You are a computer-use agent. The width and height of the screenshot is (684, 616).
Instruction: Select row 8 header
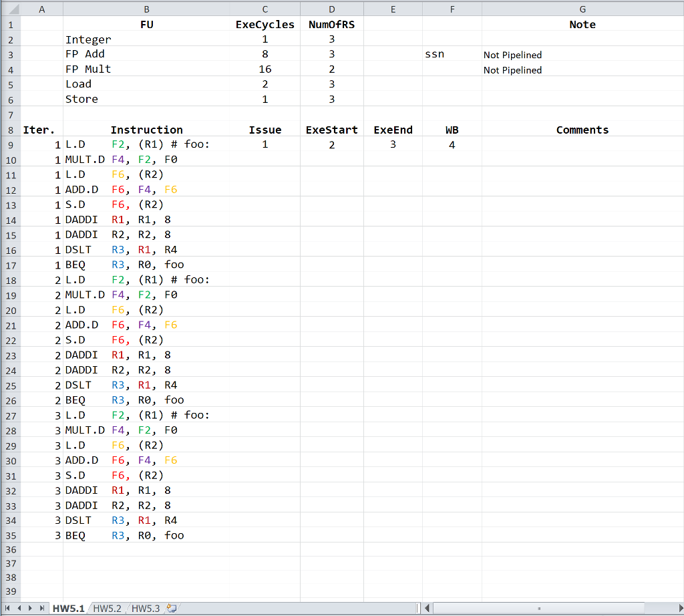click(x=11, y=130)
